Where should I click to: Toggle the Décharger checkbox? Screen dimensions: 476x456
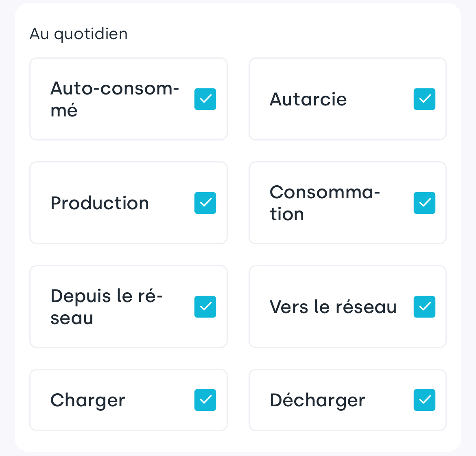(424, 400)
